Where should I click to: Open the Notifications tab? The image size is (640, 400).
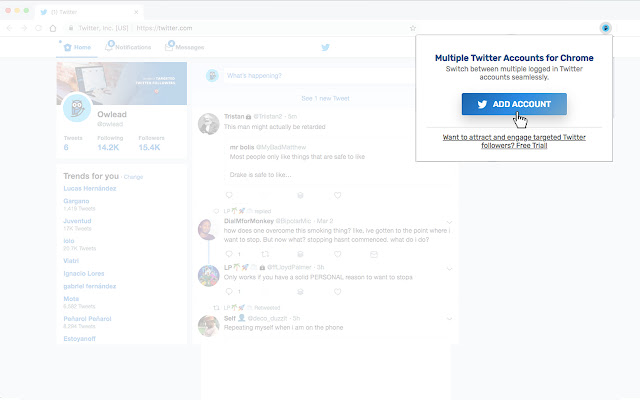pyautogui.click(x=128, y=47)
